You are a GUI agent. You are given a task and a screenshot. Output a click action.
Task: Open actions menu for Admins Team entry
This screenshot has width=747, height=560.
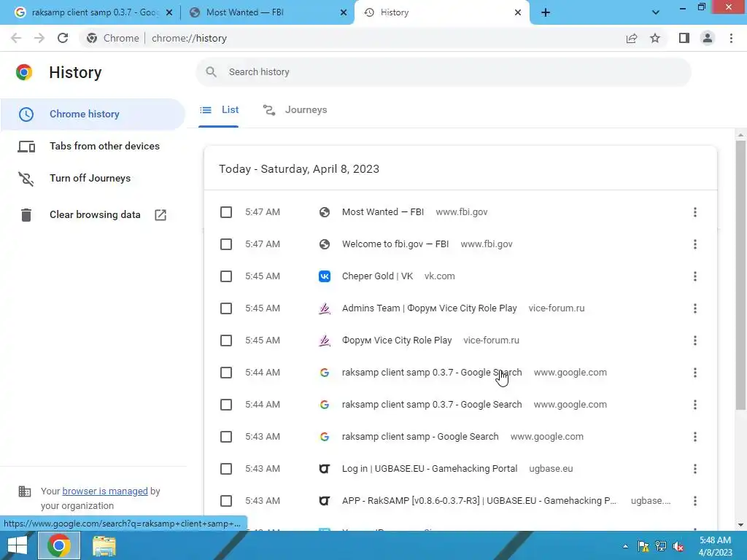click(695, 308)
